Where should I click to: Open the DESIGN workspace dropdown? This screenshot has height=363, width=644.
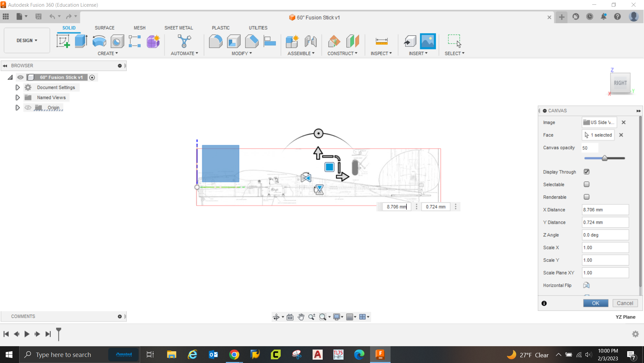27,40
